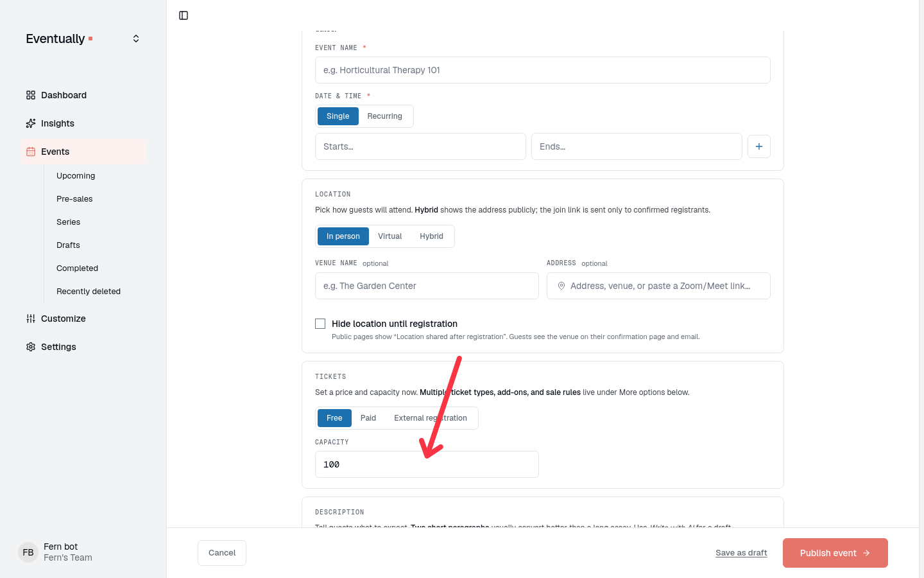Switch to Recurring date option
924x578 pixels.
point(385,116)
